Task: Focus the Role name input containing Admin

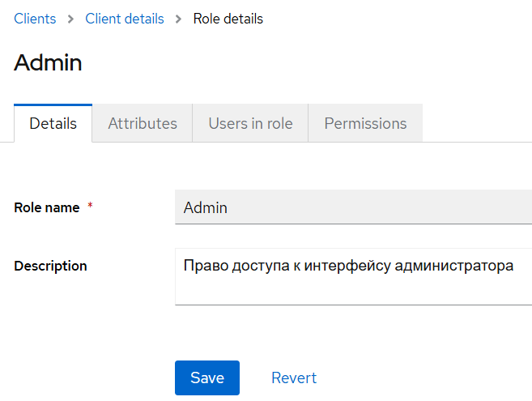Action: 353,207
